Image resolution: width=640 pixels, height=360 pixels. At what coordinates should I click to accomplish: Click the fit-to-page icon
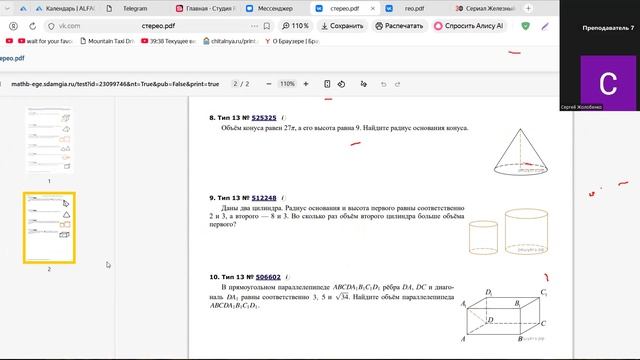point(327,84)
